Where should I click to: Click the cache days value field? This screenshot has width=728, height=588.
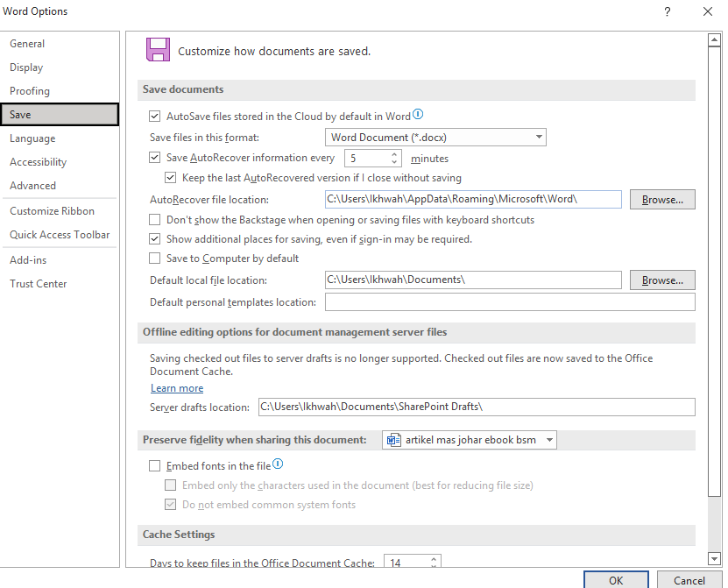(406, 562)
